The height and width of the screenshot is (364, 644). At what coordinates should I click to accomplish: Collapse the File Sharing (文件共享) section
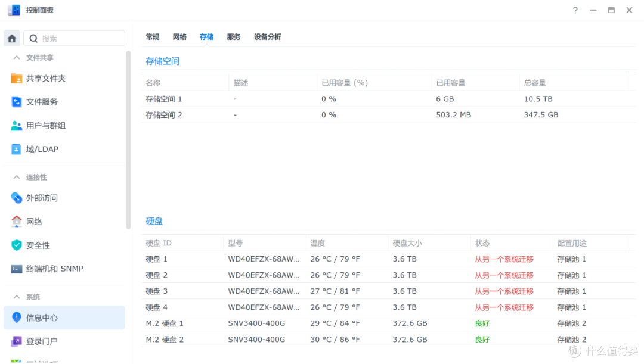point(17,57)
